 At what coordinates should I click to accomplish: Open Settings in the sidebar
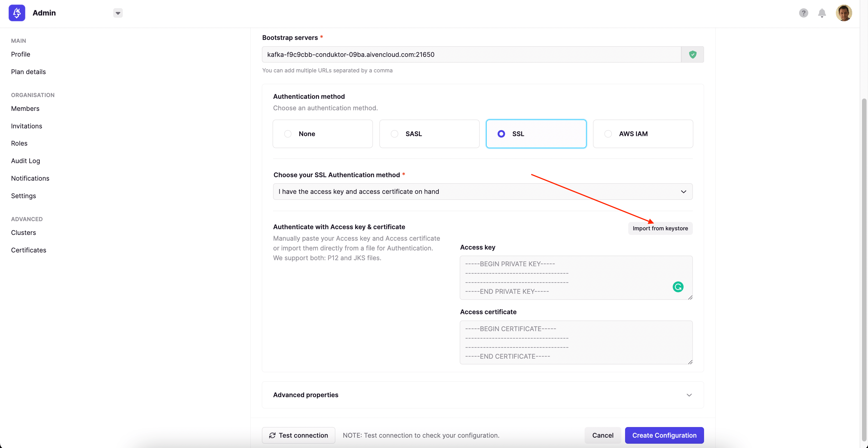24,196
